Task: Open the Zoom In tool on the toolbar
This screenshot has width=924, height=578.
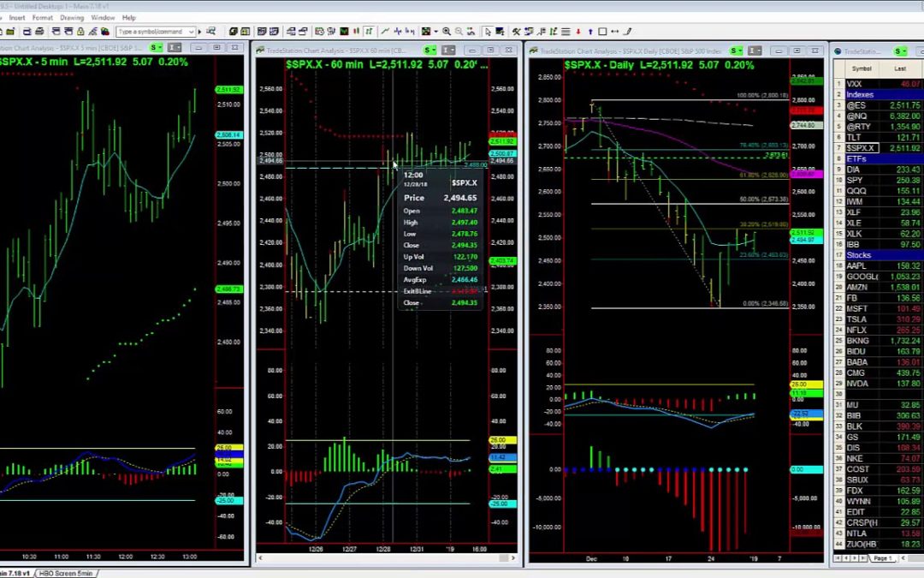Action: (x=446, y=32)
